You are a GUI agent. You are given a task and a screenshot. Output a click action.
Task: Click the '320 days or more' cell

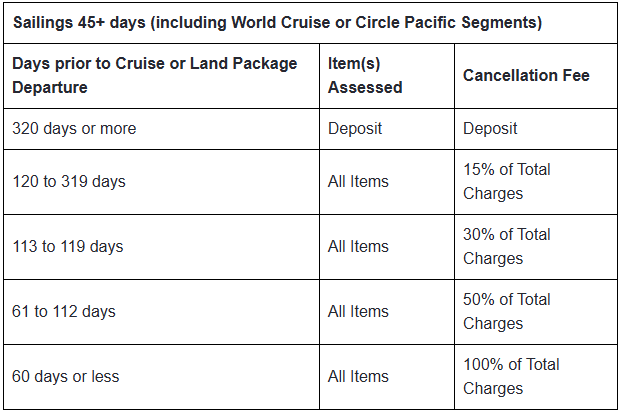click(74, 129)
